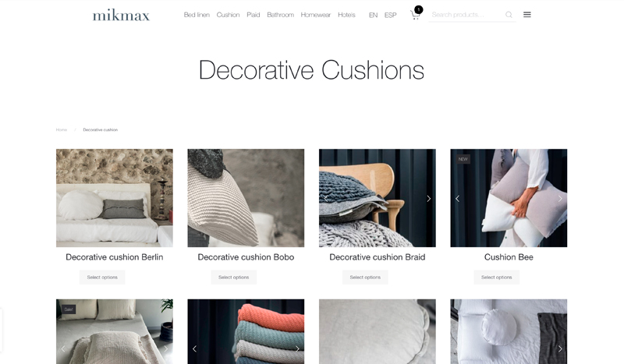Switch language to EN
The image size is (624, 364).
coord(373,15)
